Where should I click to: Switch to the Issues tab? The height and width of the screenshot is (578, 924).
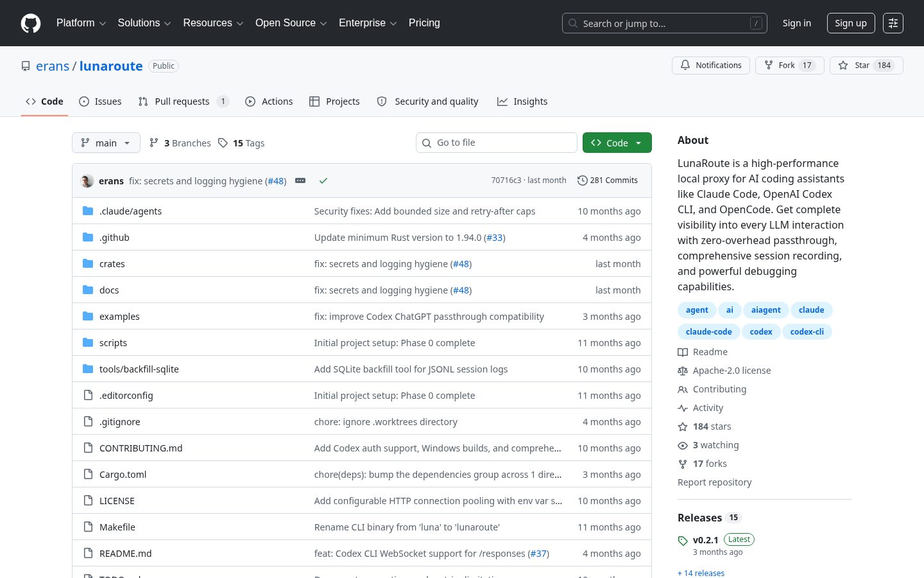pos(100,101)
